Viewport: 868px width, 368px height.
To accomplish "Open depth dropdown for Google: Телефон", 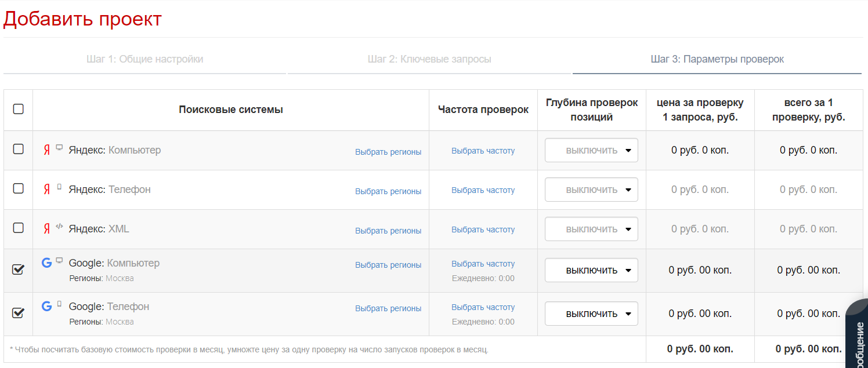I will [591, 314].
